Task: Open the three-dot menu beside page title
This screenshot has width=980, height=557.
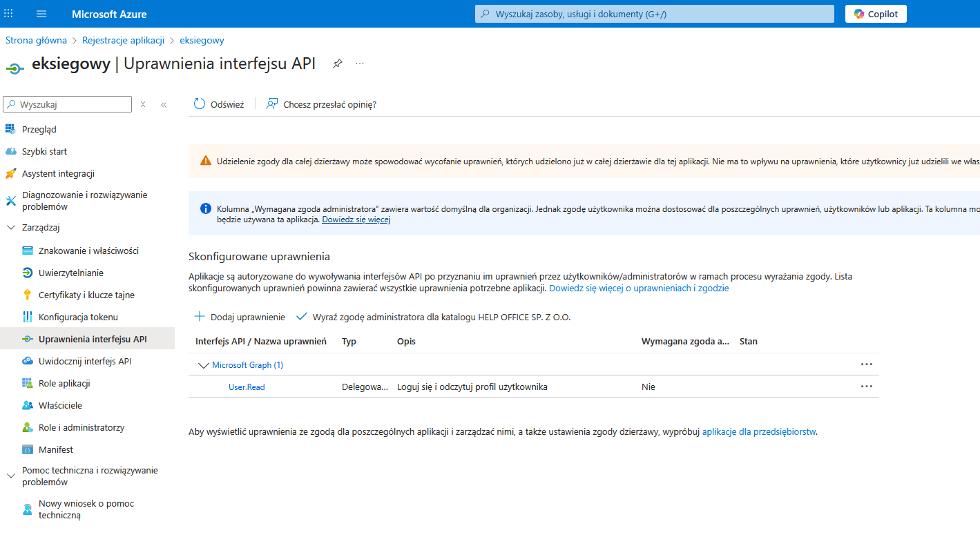Action: tap(359, 63)
